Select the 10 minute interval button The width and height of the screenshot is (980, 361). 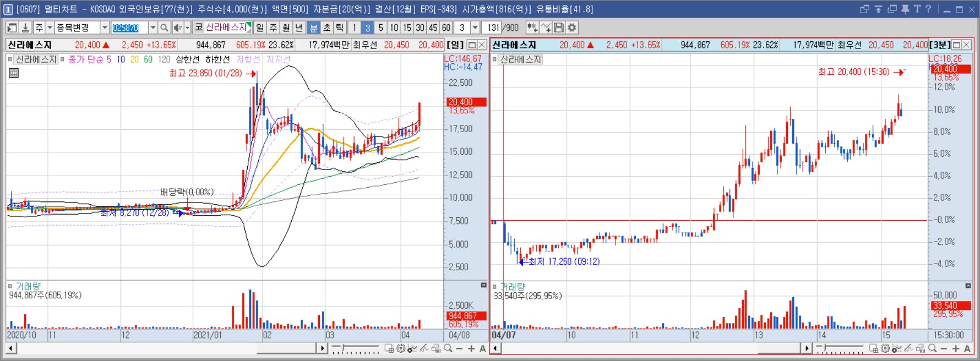(394, 28)
